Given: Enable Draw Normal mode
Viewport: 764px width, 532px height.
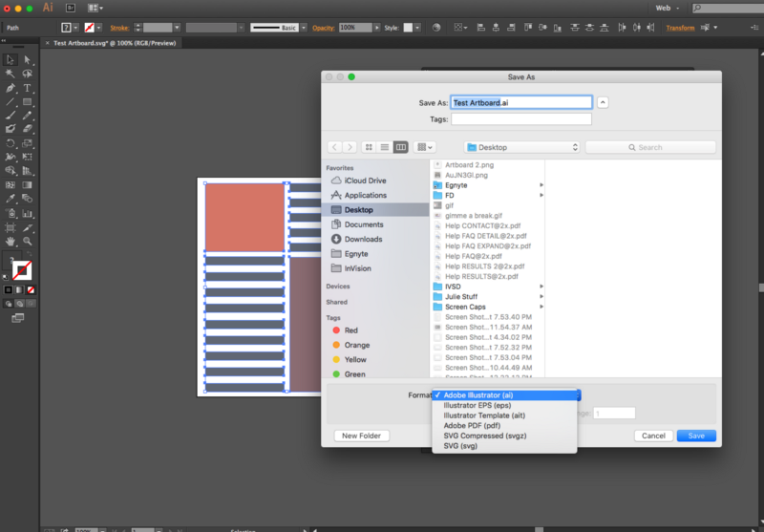Looking at the screenshot, I should coord(8,304).
